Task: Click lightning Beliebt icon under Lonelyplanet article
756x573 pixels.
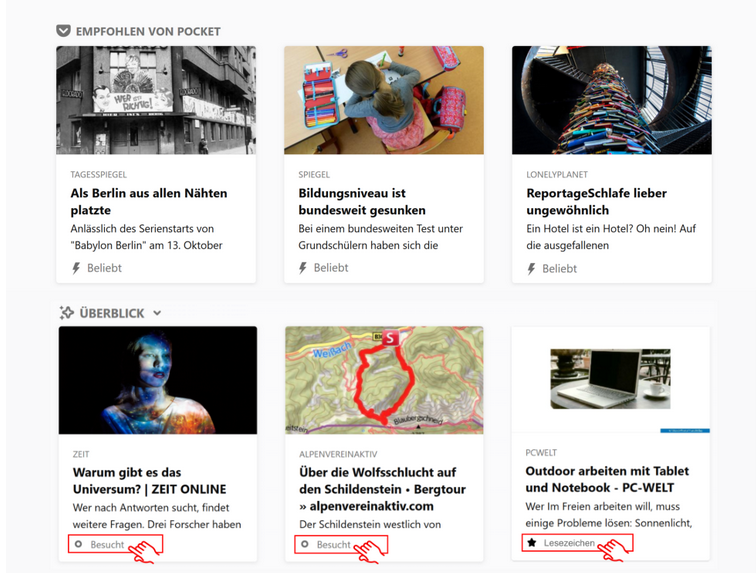Action: coord(531,269)
